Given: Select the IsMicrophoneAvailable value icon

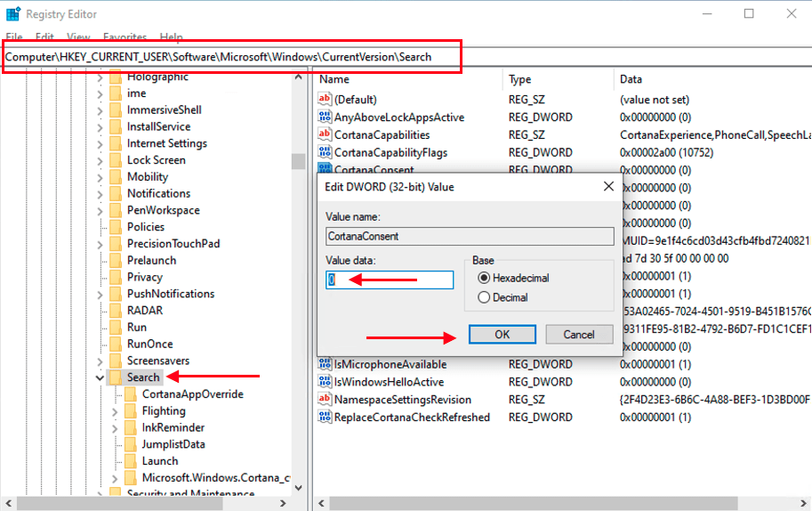Looking at the screenshot, I should [x=325, y=364].
